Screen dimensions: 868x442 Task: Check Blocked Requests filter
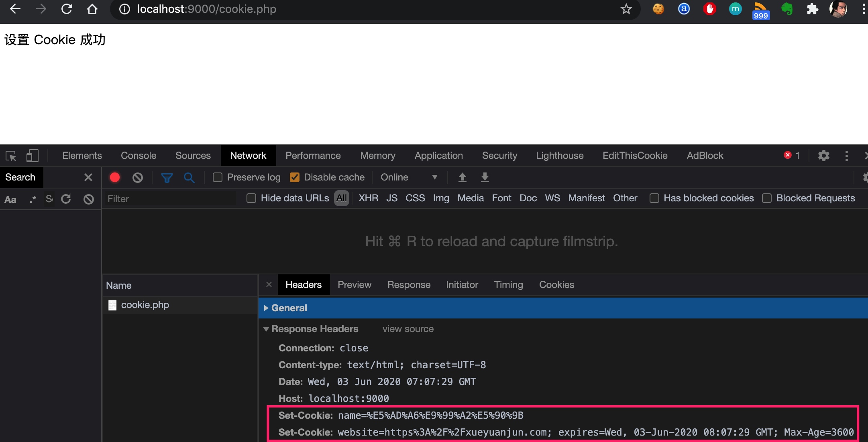tap(767, 198)
